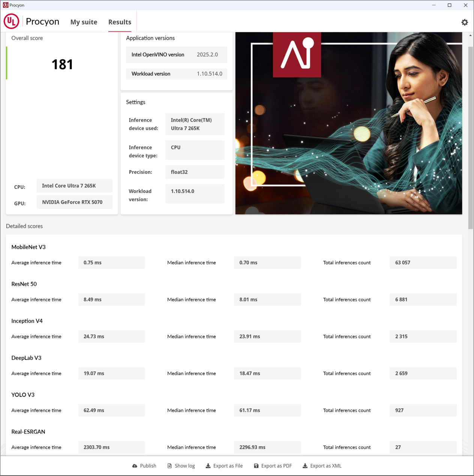
Task: Click the CPU value Intel Core Ultra 7 265K
Action: (x=75, y=186)
